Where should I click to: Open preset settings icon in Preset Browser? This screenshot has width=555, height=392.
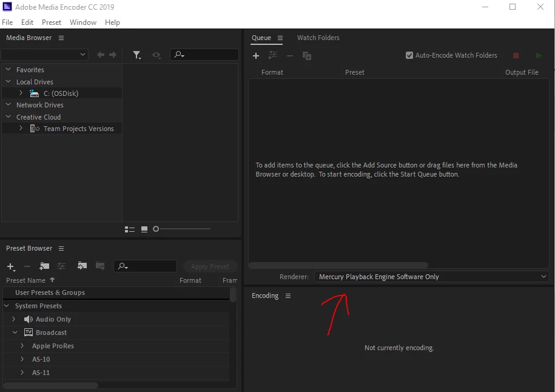[x=61, y=266]
